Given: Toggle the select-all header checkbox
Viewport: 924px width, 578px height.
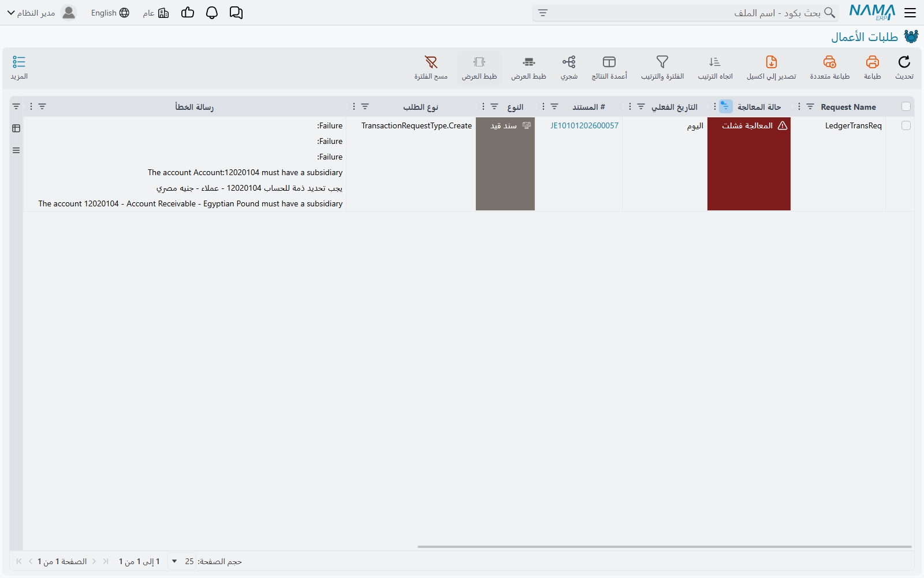Looking at the screenshot, I should tap(906, 106).
